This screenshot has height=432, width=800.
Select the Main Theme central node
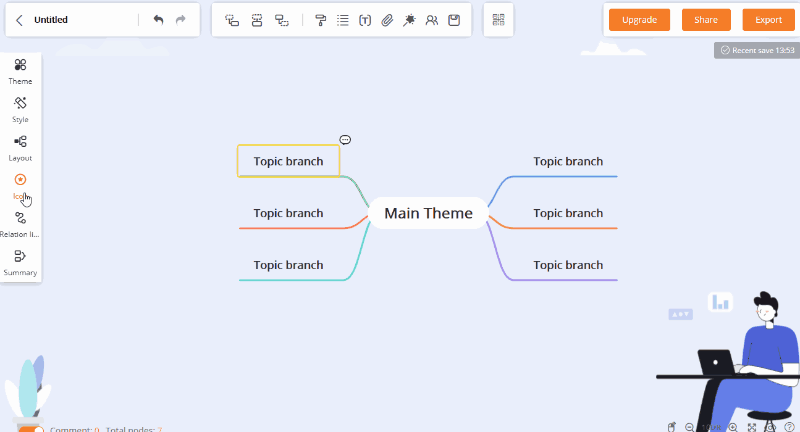click(x=428, y=213)
